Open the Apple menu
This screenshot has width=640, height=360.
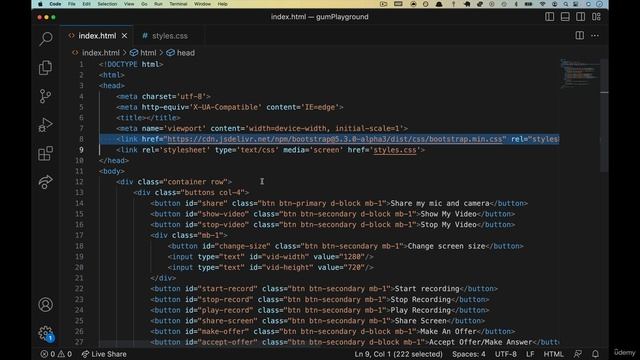coord(40,4)
